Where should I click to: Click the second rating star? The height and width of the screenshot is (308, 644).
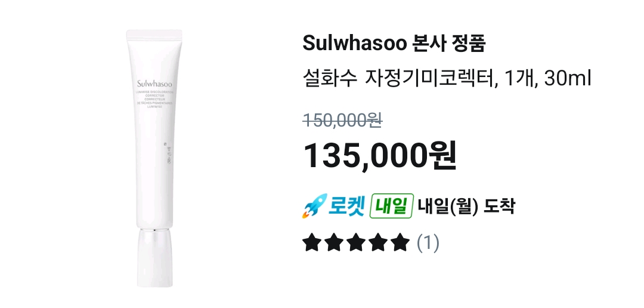(334, 242)
